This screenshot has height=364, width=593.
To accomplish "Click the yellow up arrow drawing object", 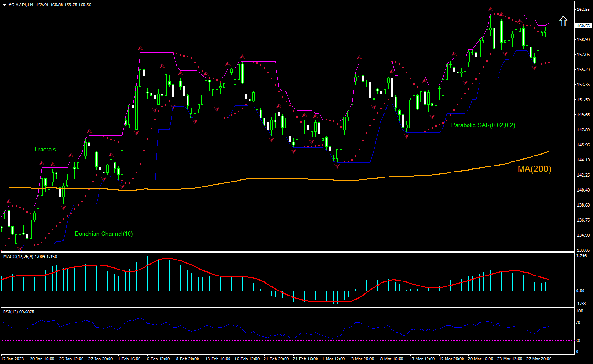I will click(x=563, y=20).
